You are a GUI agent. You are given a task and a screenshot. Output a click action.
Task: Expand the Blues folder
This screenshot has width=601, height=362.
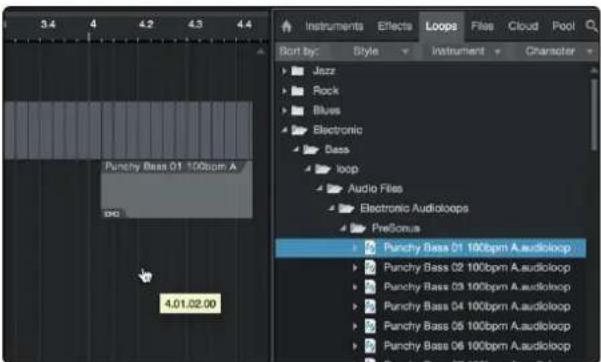[284, 110]
